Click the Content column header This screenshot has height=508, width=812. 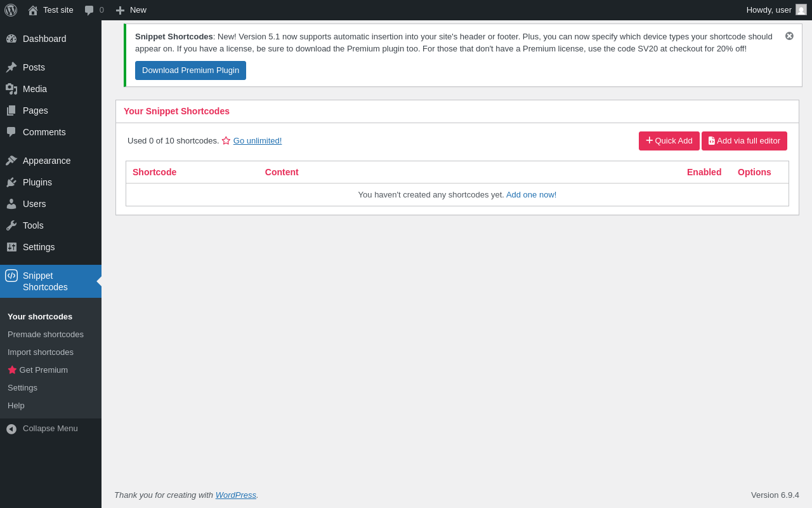282,172
